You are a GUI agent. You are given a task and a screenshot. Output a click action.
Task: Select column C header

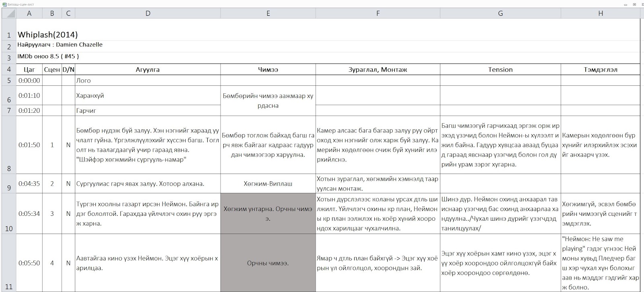(x=68, y=13)
